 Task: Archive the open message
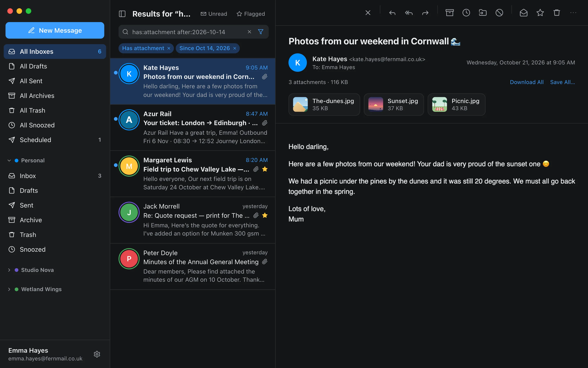pyautogui.click(x=450, y=13)
